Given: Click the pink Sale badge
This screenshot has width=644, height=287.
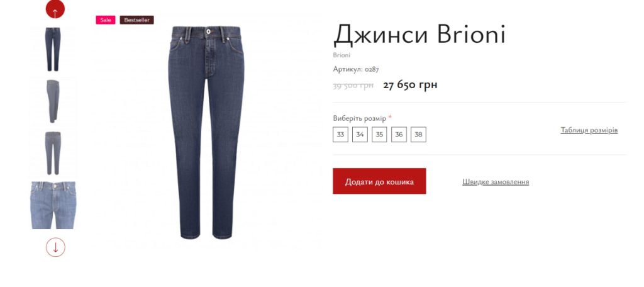Looking at the screenshot, I should [106, 20].
